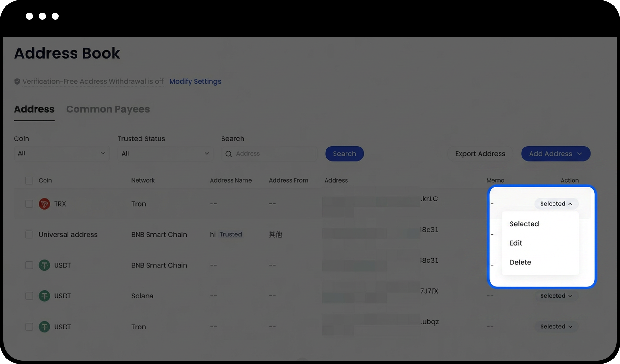The height and width of the screenshot is (364, 620).
Task: Choose Edit from the action menu
Action: click(x=516, y=243)
